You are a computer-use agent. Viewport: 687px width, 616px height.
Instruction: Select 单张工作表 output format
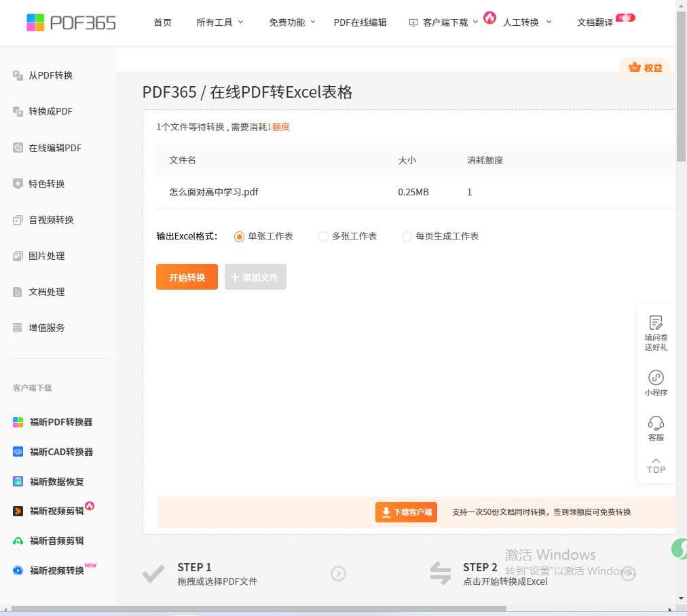(239, 237)
